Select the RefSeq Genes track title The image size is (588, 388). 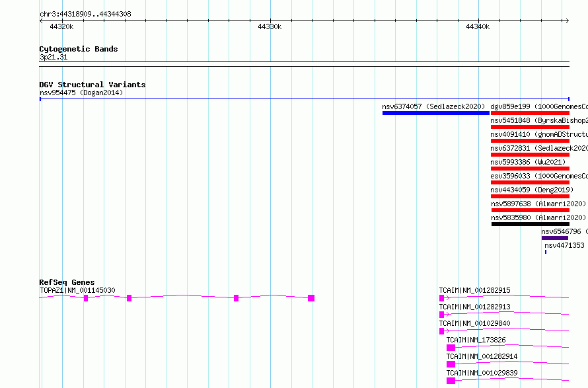(67, 282)
